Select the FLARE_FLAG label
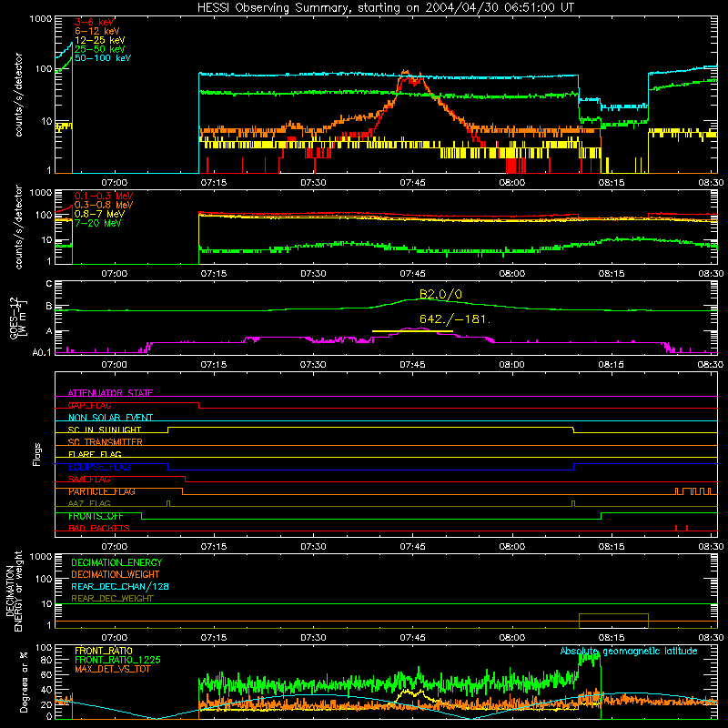Screen dimensions: 728x728 [x=95, y=454]
